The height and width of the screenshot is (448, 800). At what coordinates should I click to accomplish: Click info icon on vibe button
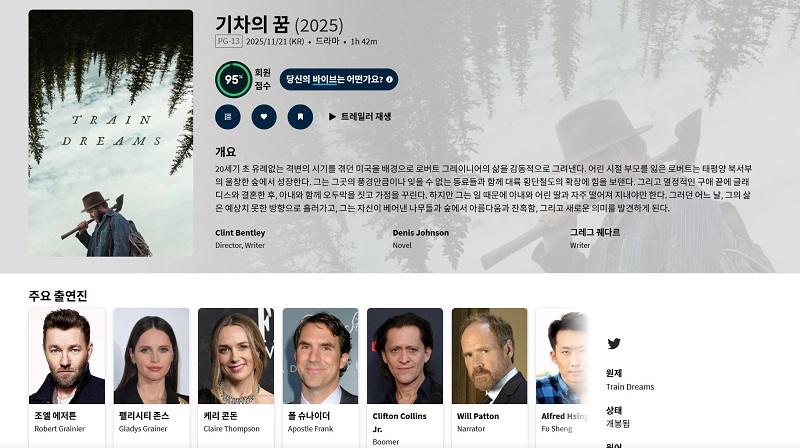[x=389, y=80]
